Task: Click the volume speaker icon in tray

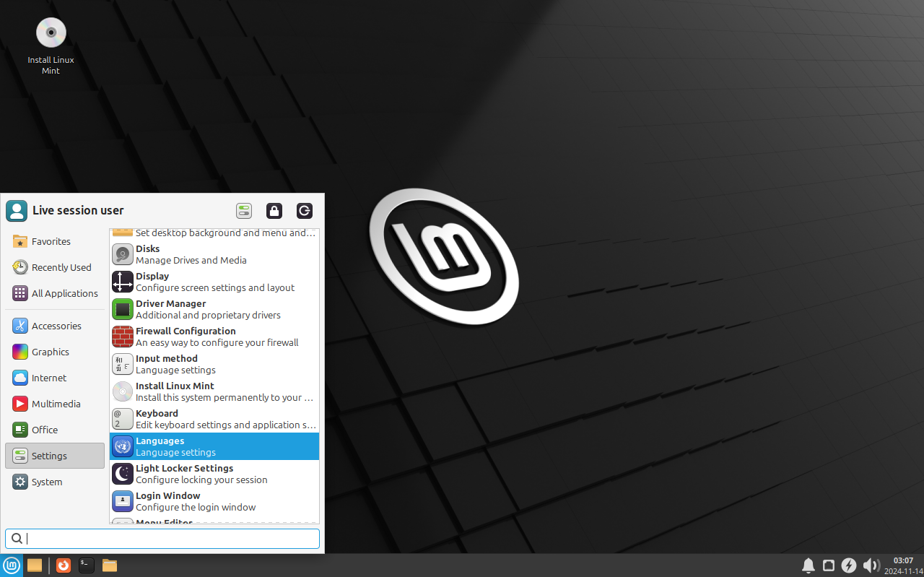Action: (871, 565)
